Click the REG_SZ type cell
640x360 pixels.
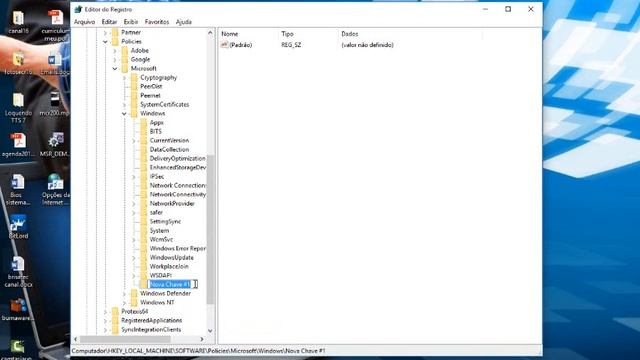(291, 45)
